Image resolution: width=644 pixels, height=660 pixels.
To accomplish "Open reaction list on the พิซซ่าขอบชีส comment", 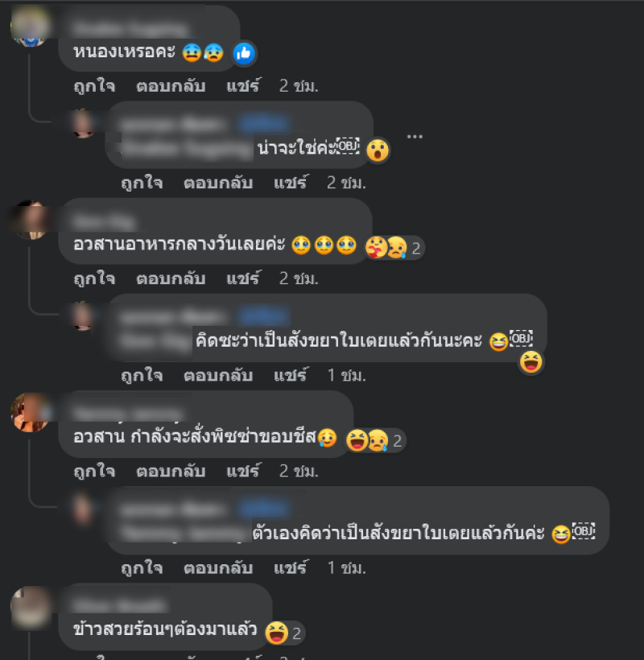I will 374,441.
